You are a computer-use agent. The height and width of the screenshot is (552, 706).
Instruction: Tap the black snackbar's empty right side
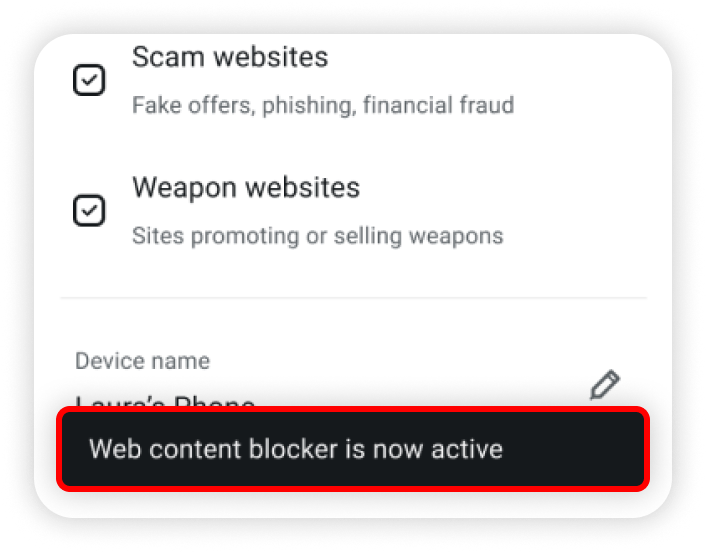click(574, 449)
